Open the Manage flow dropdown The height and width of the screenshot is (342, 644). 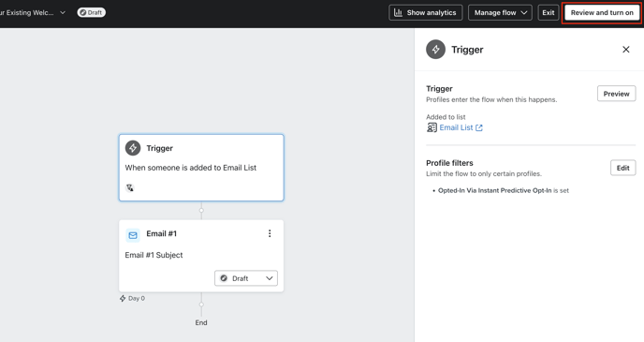click(500, 12)
